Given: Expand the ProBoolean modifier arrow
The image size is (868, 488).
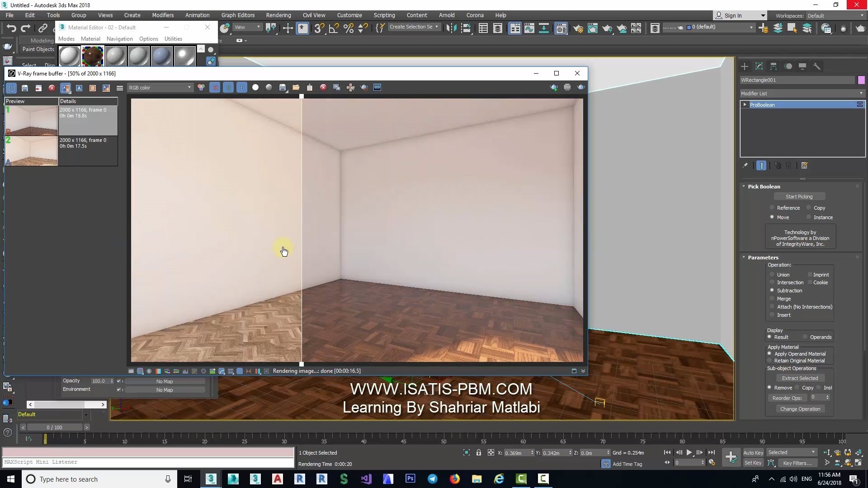Looking at the screenshot, I should click(745, 105).
